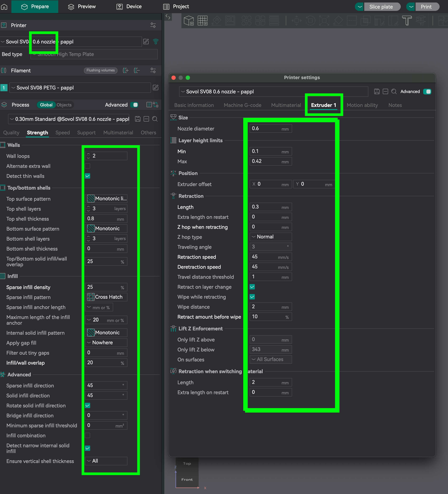Click search icon in Printer settings
The image size is (448, 494).
click(394, 91)
